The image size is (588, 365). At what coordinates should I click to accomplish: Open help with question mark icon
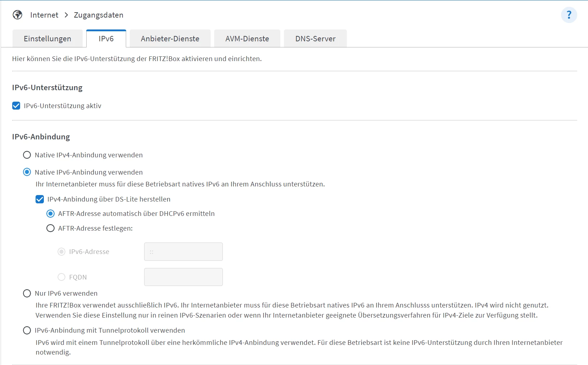pyautogui.click(x=569, y=15)
